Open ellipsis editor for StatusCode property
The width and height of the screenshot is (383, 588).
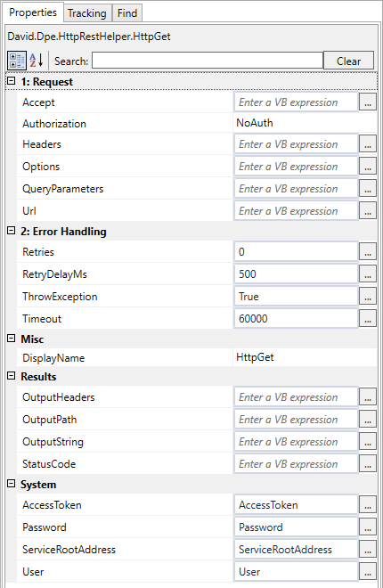(x=368, y=464)
